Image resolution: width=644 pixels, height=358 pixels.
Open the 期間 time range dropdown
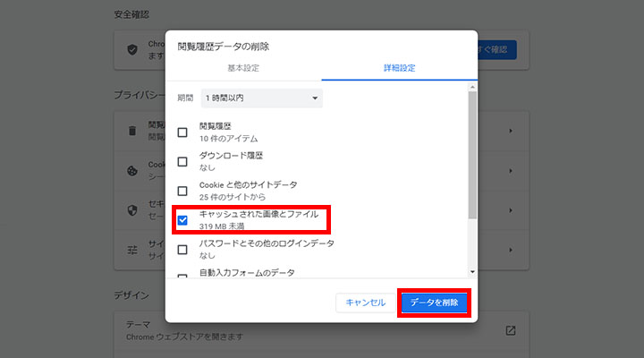tap(262, 98)
